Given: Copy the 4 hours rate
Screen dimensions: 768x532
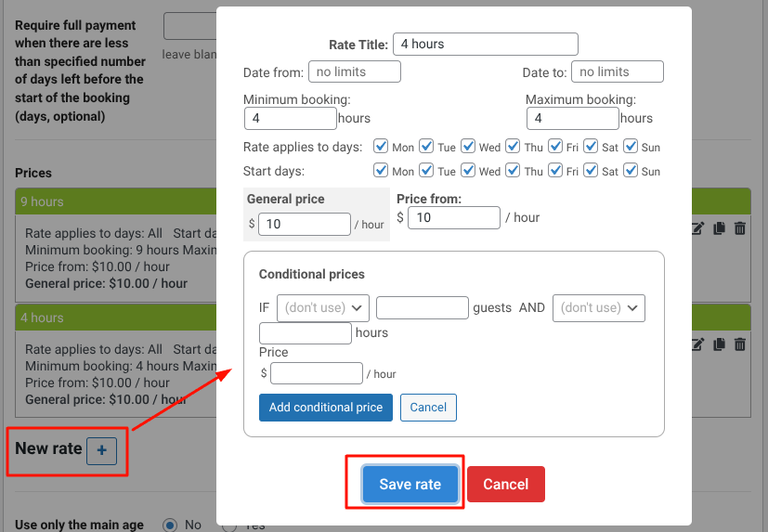Looking at the screenshot, I should click(x=719, y=344).
